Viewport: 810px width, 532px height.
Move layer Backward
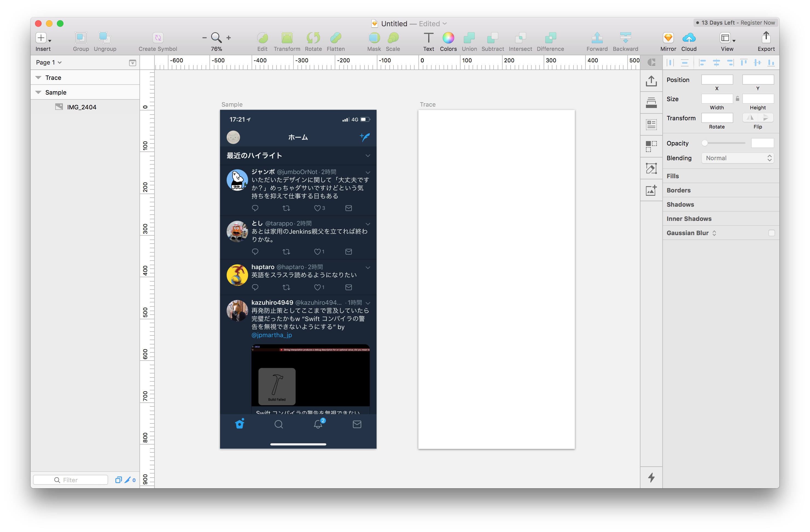pyautogui.click(x=625, y=38)
